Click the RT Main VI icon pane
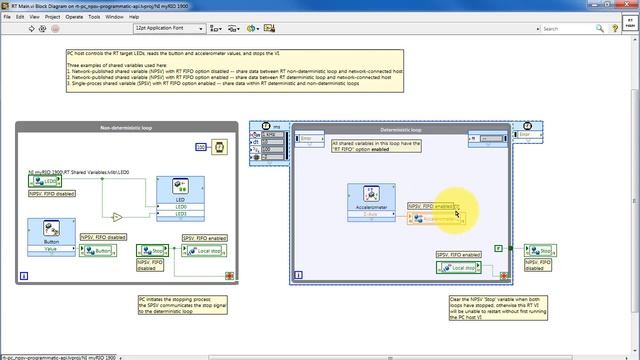Image resolution: width=640 pixels, height=360 pixels. 630,24
